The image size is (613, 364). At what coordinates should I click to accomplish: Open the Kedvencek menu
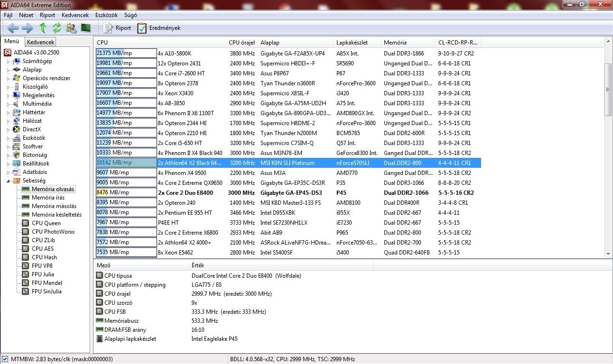pos(75,15)
